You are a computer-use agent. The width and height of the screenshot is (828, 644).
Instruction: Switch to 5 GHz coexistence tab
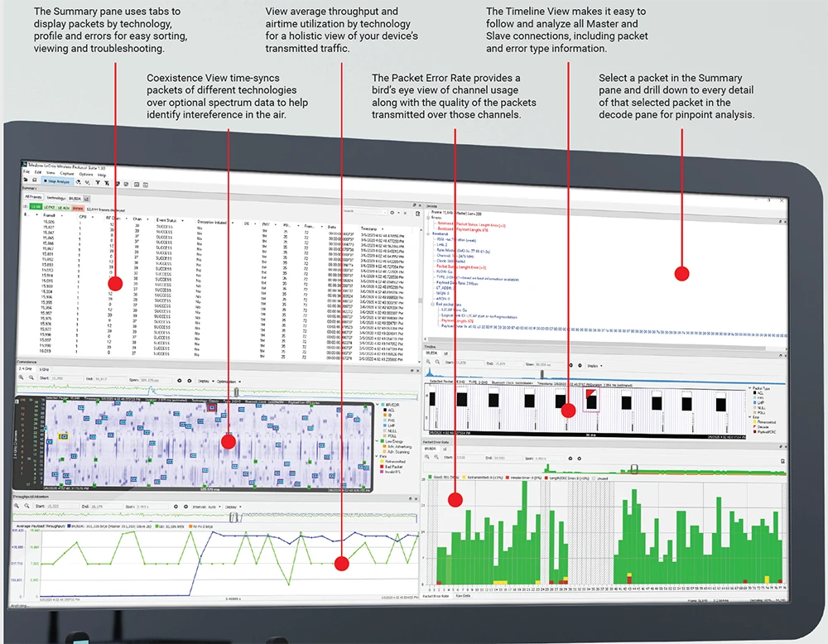pos(44,369)
